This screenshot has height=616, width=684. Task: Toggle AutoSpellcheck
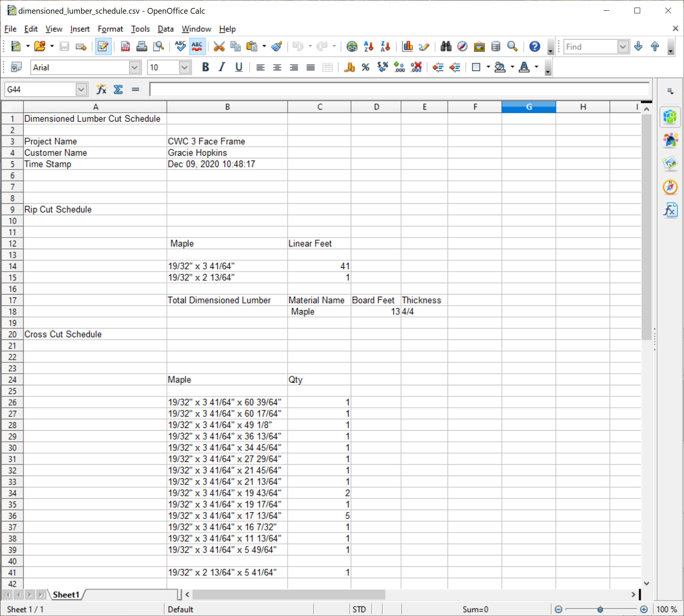(197, 46)
